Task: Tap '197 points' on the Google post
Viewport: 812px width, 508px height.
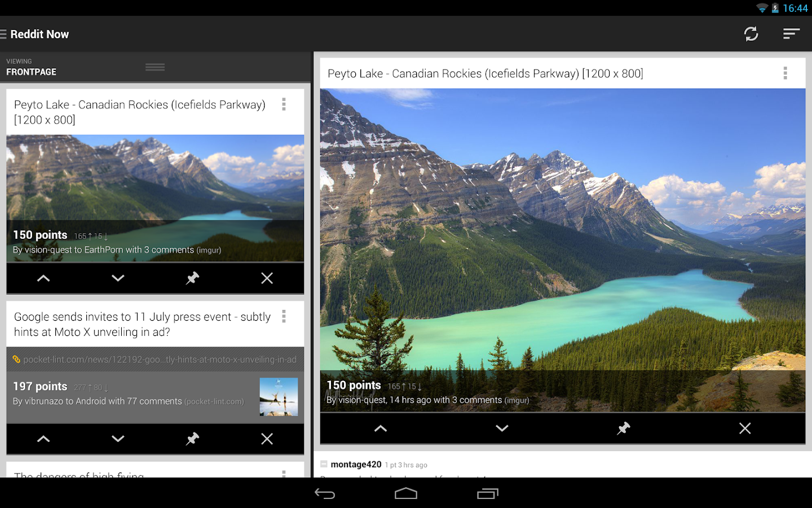Action: 40,387
